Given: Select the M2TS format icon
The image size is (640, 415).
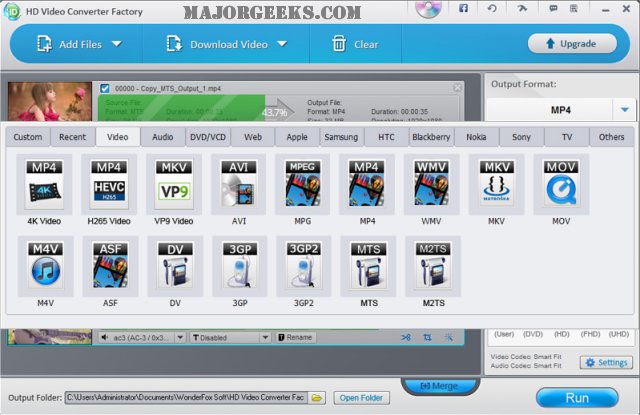Looking at the screenshot, I should coord(433,266).
